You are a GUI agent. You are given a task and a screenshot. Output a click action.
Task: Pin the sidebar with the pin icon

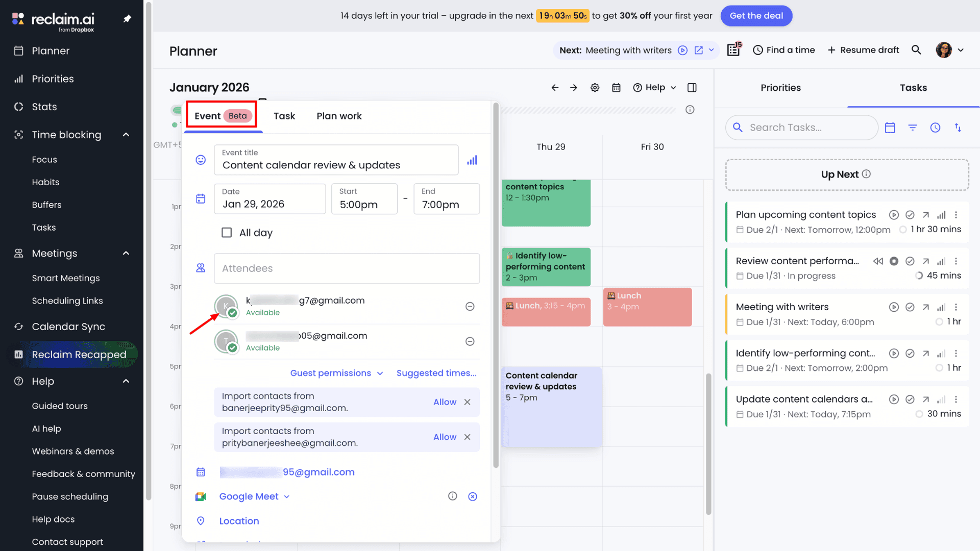click(127, 19)
